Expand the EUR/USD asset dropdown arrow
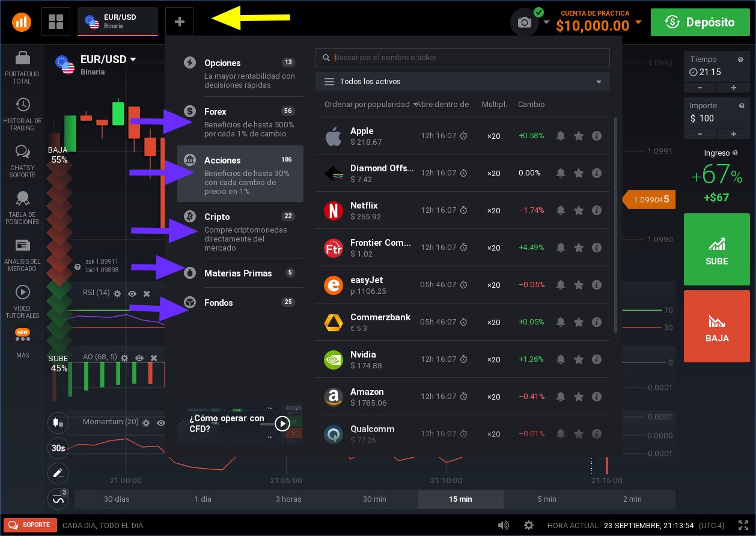 [133, 59]
